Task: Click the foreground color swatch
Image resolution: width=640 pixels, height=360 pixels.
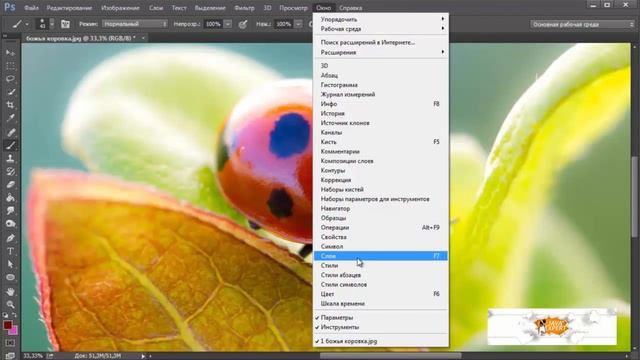Action: (x=7, y=325)
